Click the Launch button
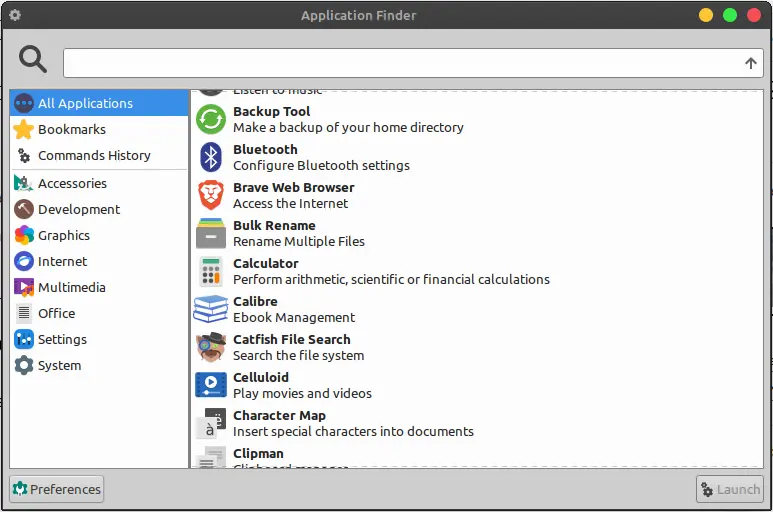The height and width of the screenshot is (512, 773). [730, 489]
